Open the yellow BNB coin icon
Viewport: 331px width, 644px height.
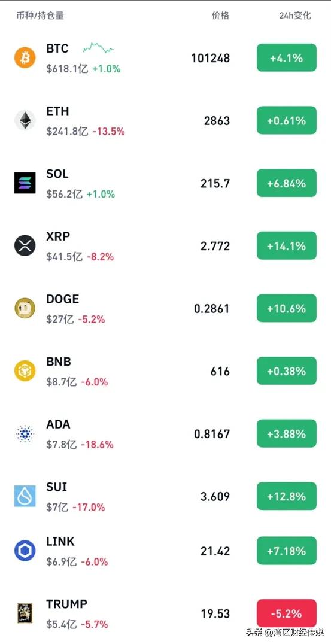[x=25, y=371]
